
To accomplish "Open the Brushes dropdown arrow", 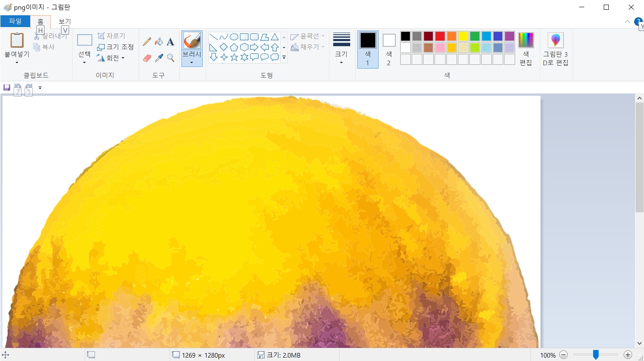I will tap(192, 63).
